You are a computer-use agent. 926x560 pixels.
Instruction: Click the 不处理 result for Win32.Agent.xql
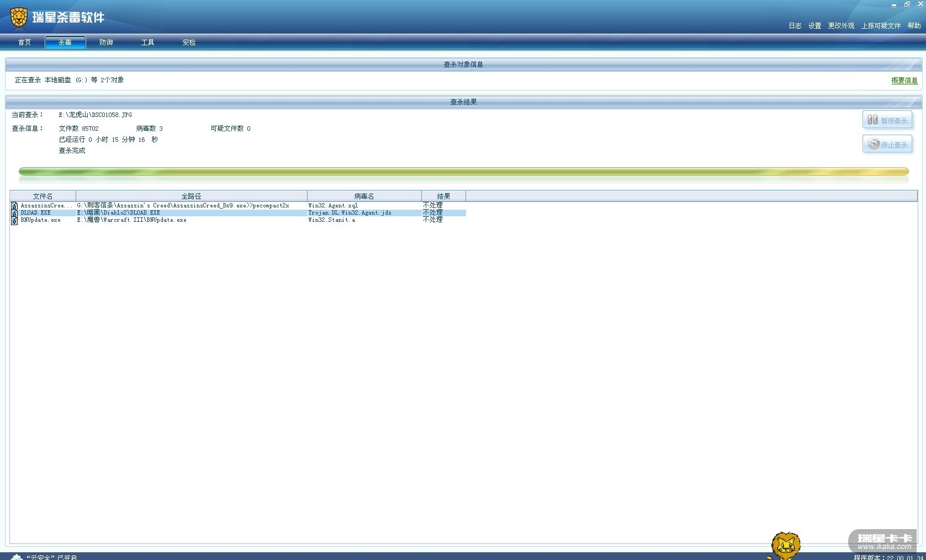(x=432, y=205)
